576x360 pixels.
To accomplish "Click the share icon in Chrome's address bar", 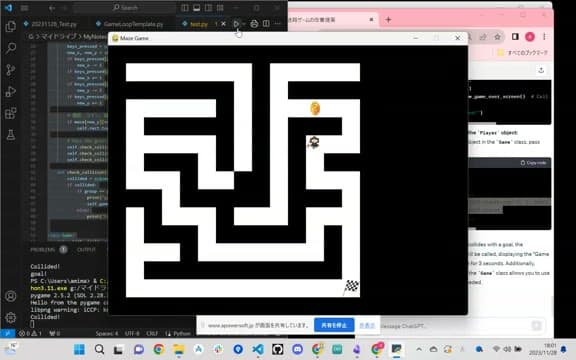I will (483, 37).
